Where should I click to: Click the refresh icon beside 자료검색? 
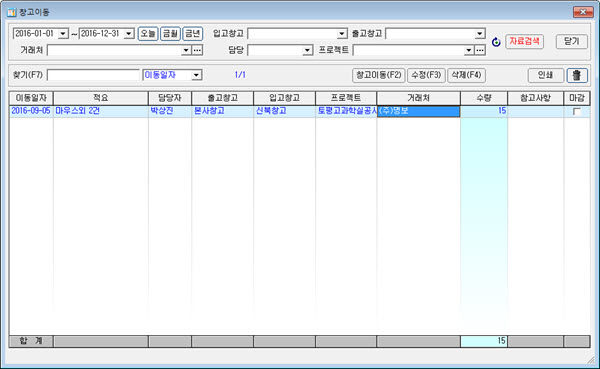click(x=496, y=42)
